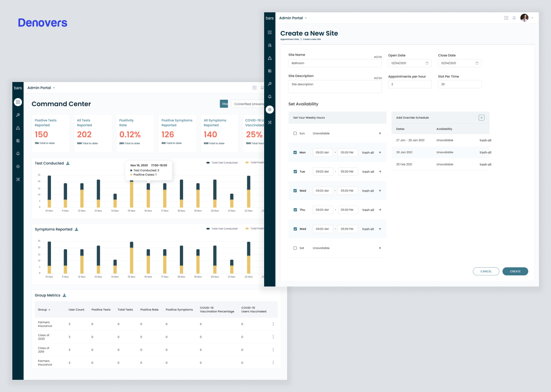
Task: Open hierarchy icon in Create a New Site sidebar
Action: coord(269,58)
